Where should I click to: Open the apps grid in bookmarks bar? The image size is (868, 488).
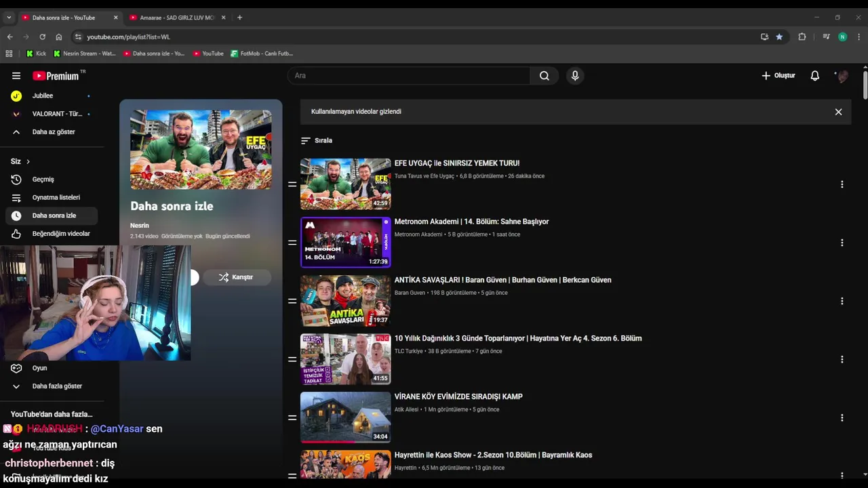click(x=9, y=54)
